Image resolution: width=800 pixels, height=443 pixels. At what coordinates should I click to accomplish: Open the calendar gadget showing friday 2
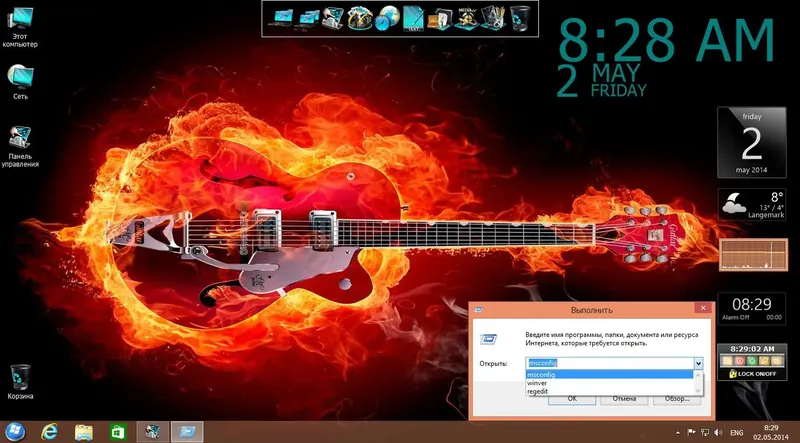pos(752,142)
